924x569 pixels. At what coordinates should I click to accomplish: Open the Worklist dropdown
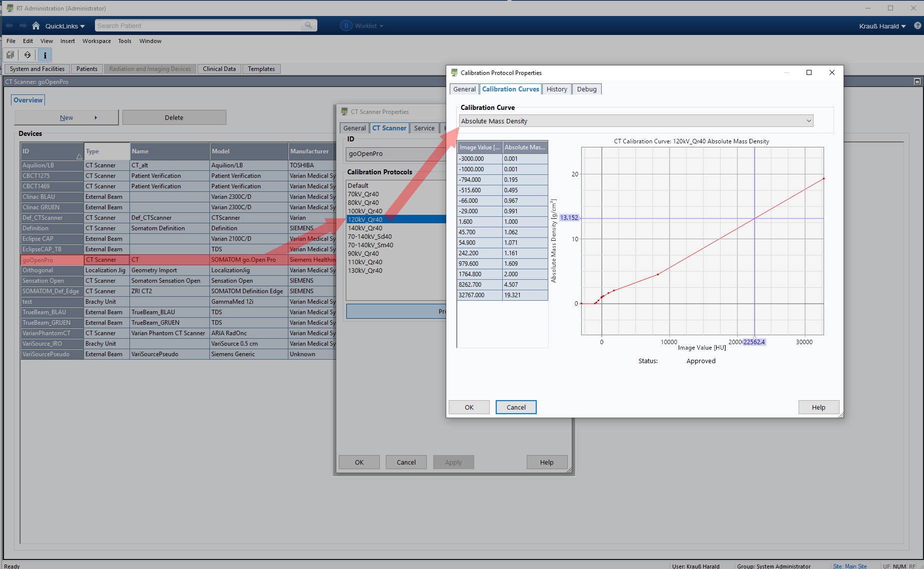(369, 26)
